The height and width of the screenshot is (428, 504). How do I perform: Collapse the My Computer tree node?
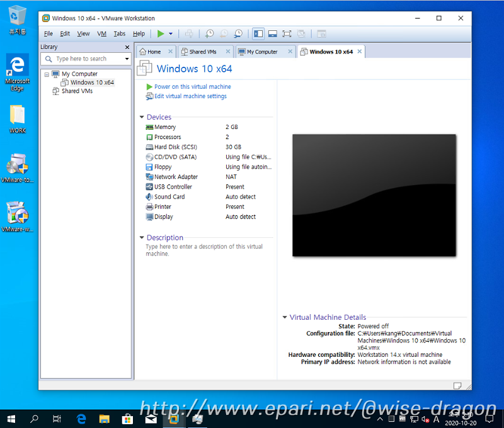[47, 74]
